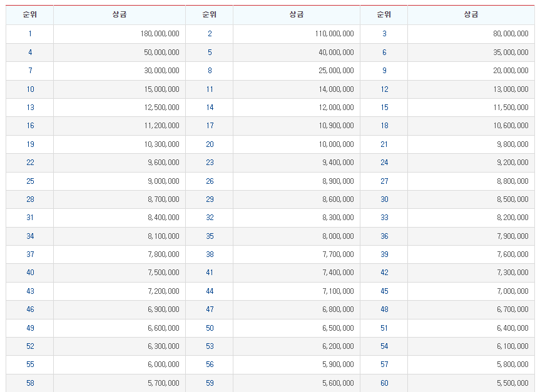The width and height of the screenshot is (540, 392).
Task: Click the 8,700,000 prize value
Action: 163,199
